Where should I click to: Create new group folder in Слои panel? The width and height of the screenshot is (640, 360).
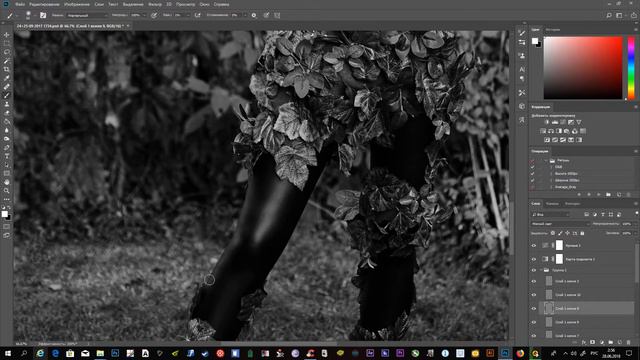coord(611,342)
